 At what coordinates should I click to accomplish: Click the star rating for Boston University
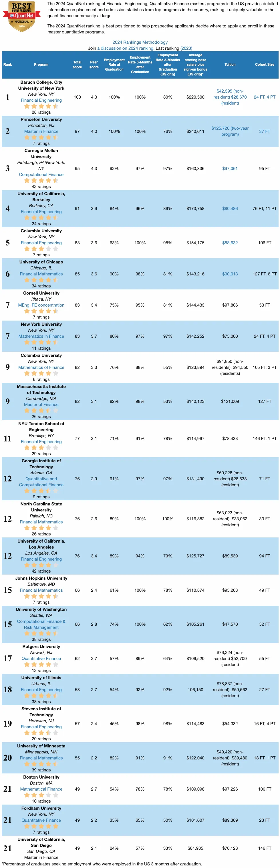point(41,795)
